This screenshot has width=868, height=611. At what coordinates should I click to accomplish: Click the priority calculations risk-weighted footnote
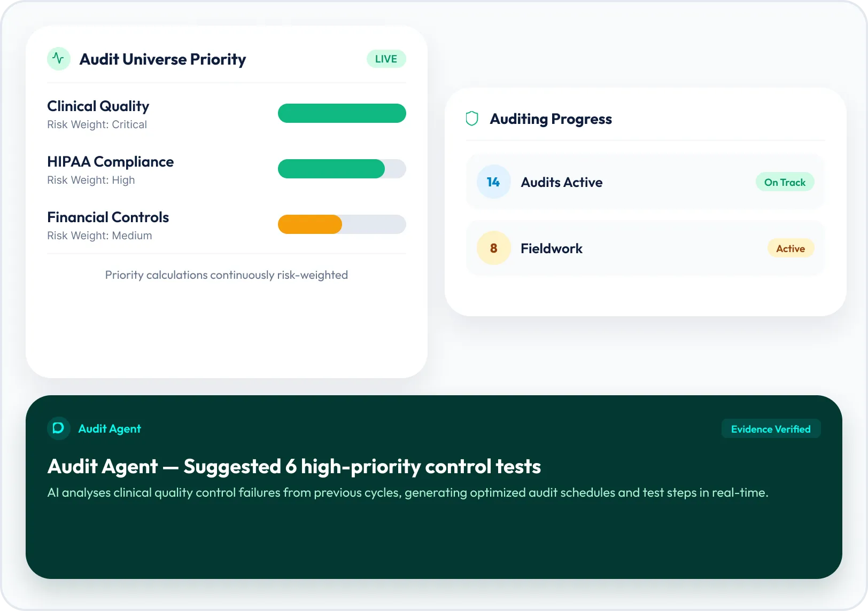click(227, 275)
